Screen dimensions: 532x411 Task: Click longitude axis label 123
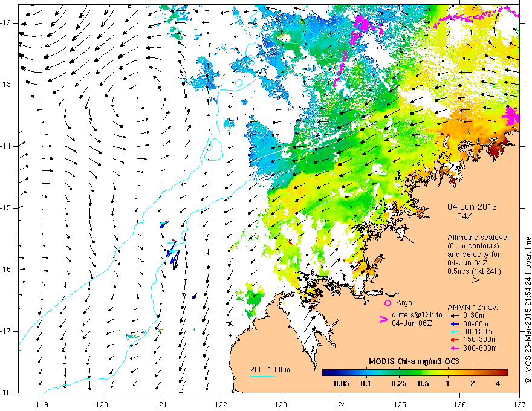[x=281, y=404]
